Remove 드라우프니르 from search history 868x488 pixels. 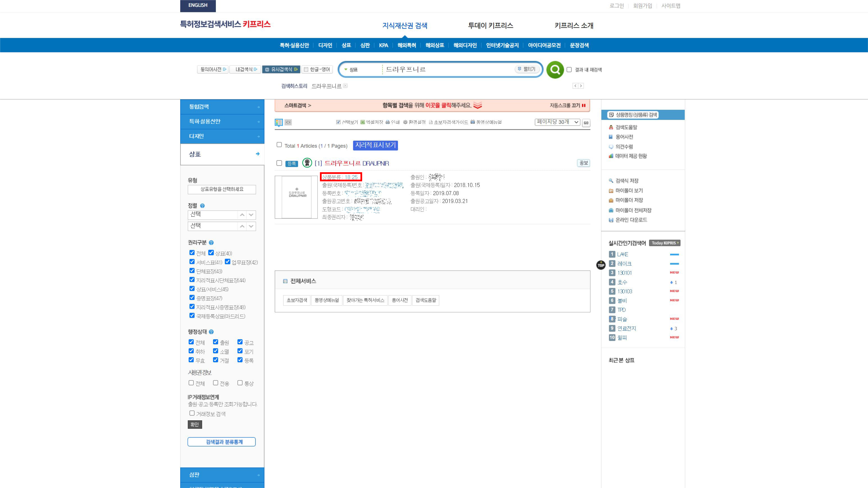tap(345, 86)
